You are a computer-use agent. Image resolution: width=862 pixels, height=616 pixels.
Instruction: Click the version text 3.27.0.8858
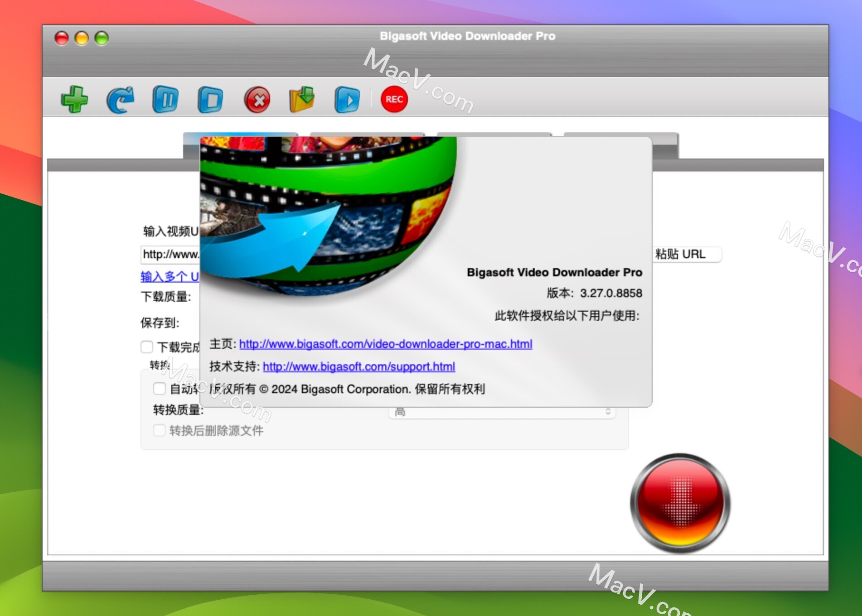coord(611,293)
